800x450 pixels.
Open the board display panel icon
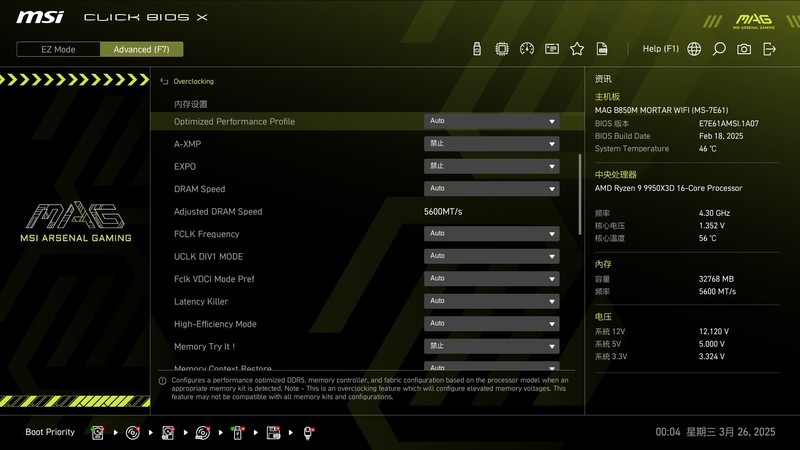point(552,49)
